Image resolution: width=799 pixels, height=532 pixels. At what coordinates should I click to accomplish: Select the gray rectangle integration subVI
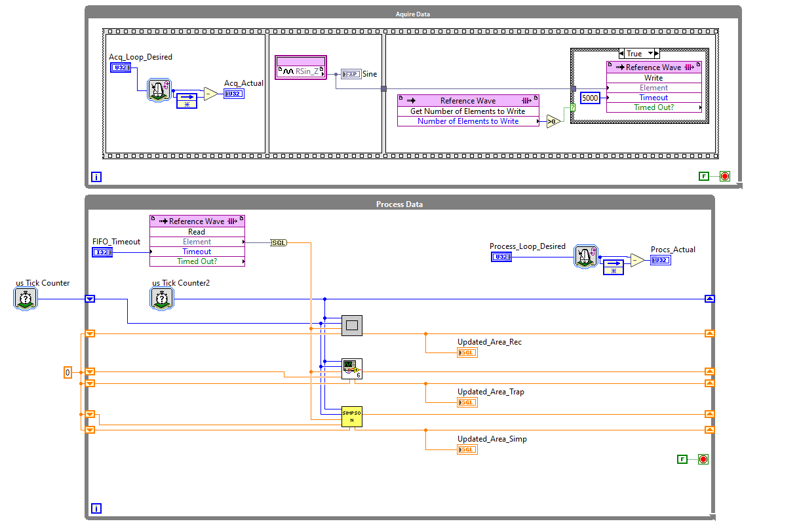click(352, 325)
